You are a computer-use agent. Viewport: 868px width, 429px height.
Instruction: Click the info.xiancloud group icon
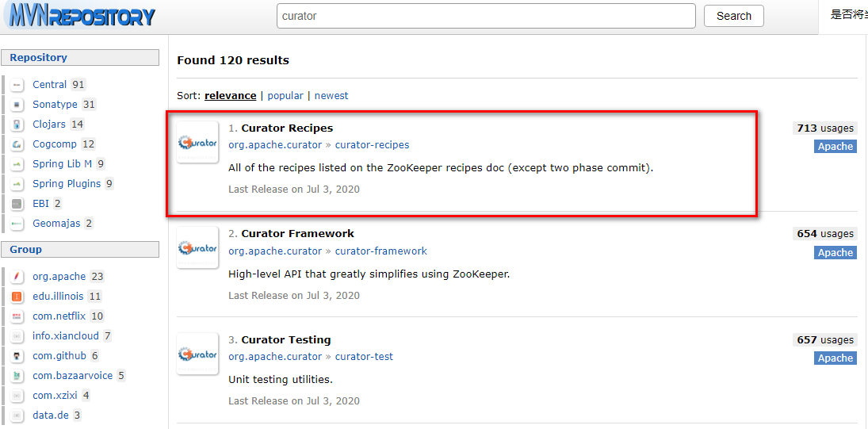17,336
